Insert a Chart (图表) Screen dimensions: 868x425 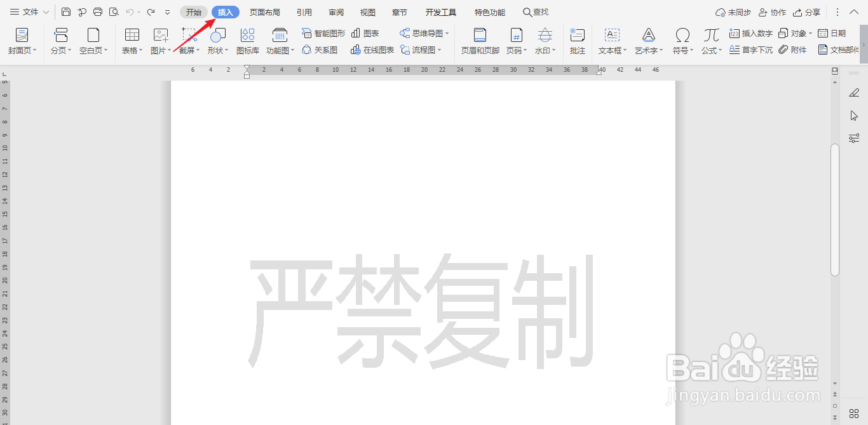click(x=365, y=33)
